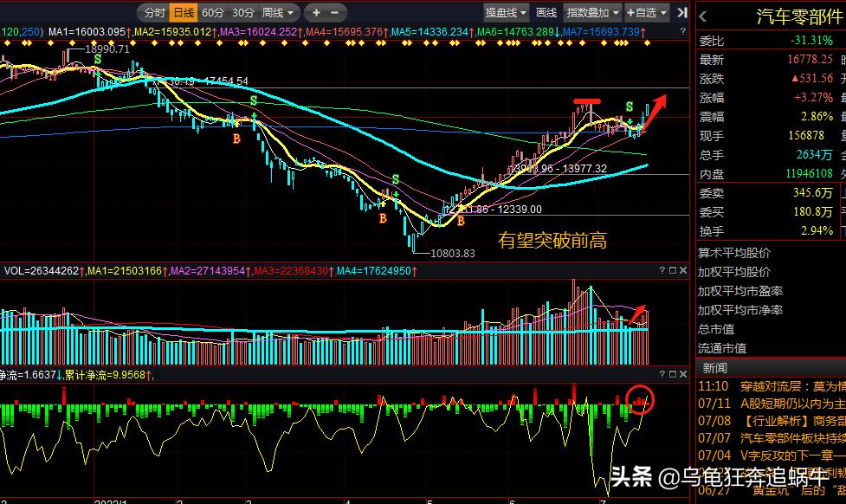Open the 07/08 【行业解析】商务部 news item
This screenshot has width=846, height=504.
pyautogui.click(x=772, y=421)
